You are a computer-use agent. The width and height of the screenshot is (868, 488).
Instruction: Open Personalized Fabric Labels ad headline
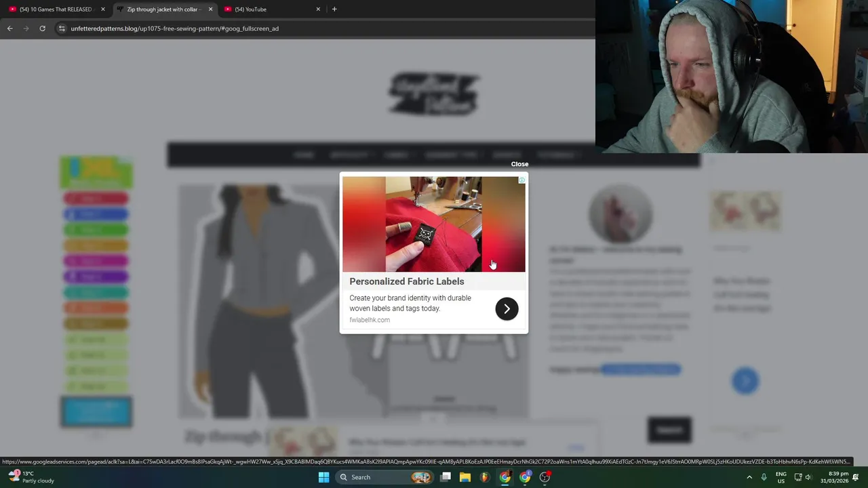pos(407,281)
